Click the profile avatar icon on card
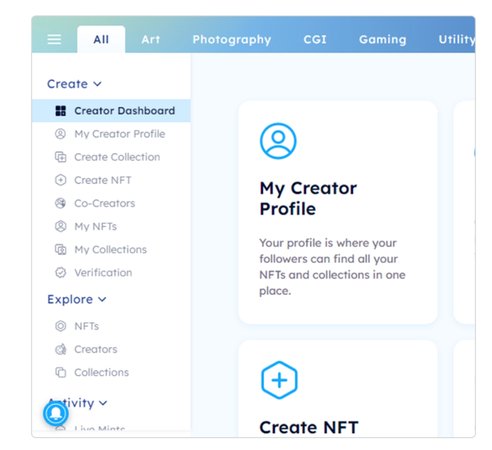This screenshot has width=492, height=450. [278, 141]
